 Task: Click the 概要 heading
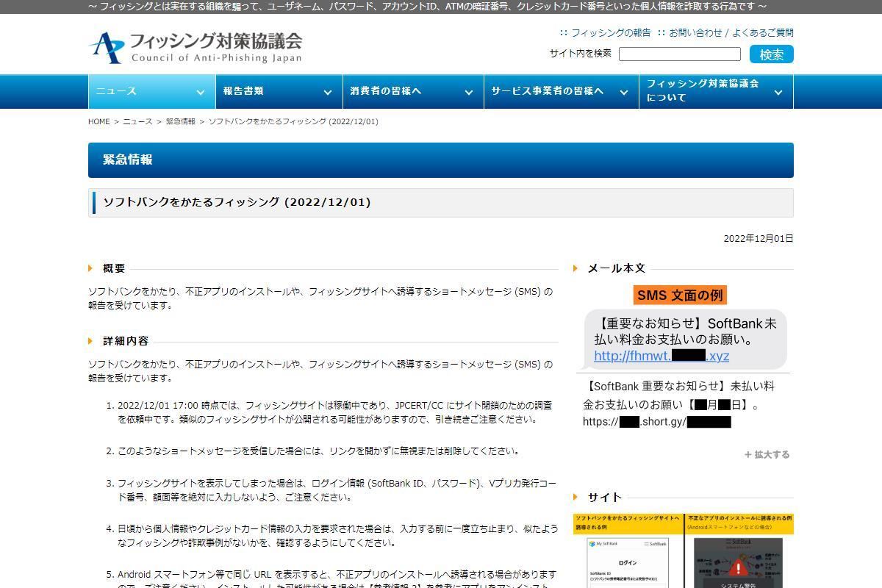coord(114,268)
